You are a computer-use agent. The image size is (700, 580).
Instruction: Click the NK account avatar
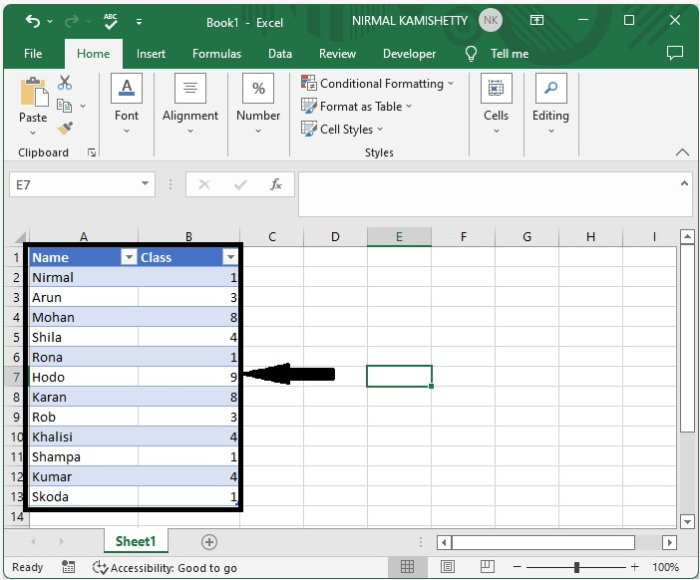[490, 20]
